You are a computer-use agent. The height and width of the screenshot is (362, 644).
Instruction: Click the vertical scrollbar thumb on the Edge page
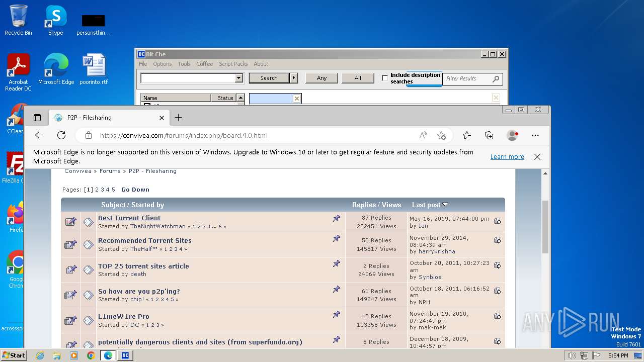coord(545,226)
